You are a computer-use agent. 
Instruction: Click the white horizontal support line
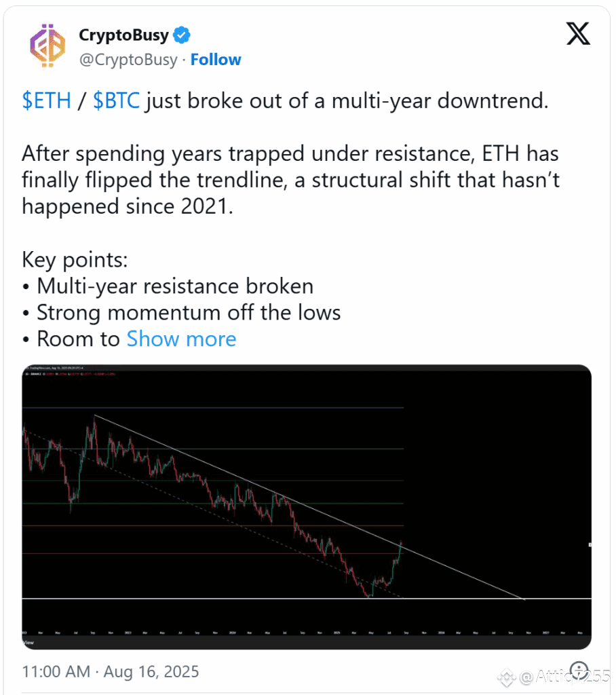tap(307, 599)
